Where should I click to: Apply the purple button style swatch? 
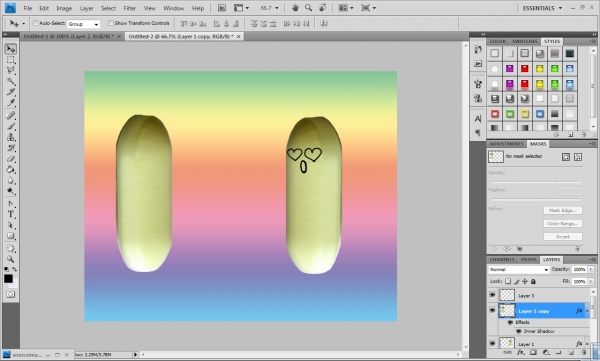tap(510, 69)
